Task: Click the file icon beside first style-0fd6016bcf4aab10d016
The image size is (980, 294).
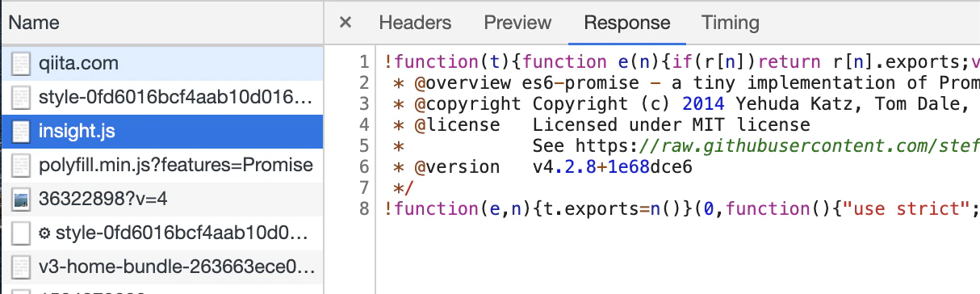Action: 22,98
